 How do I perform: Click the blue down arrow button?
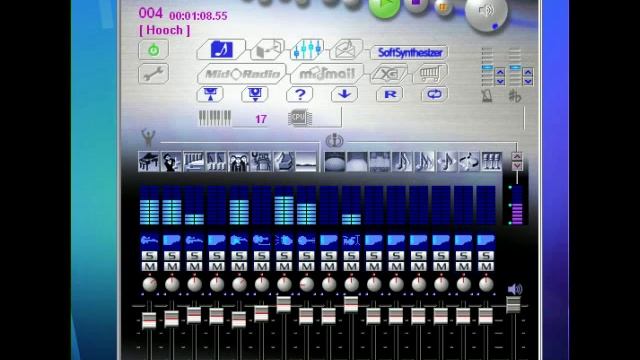pyautogui.click(x=344, y=95)
